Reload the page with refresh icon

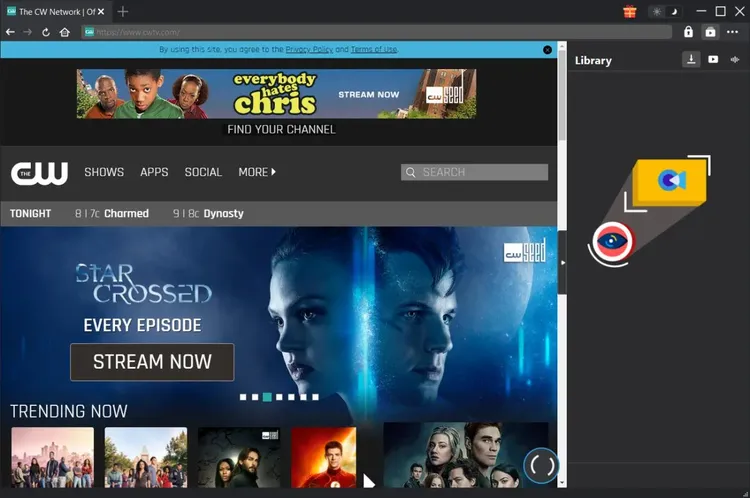pos(46,32)
